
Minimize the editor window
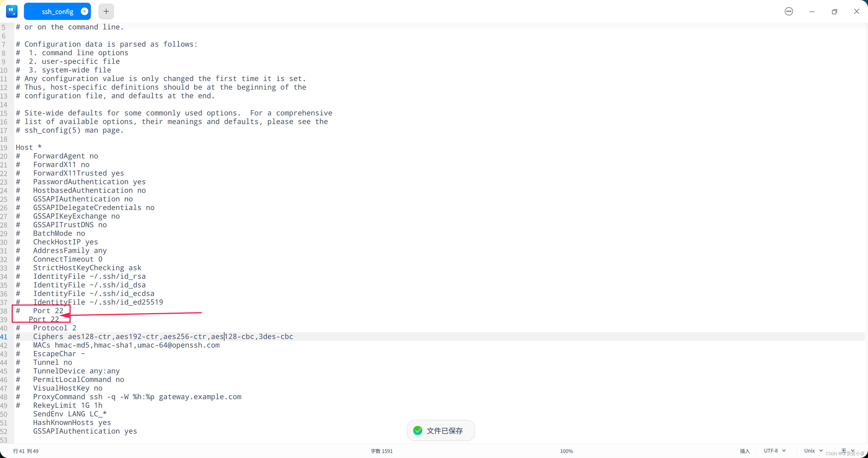tap(812, 12)
